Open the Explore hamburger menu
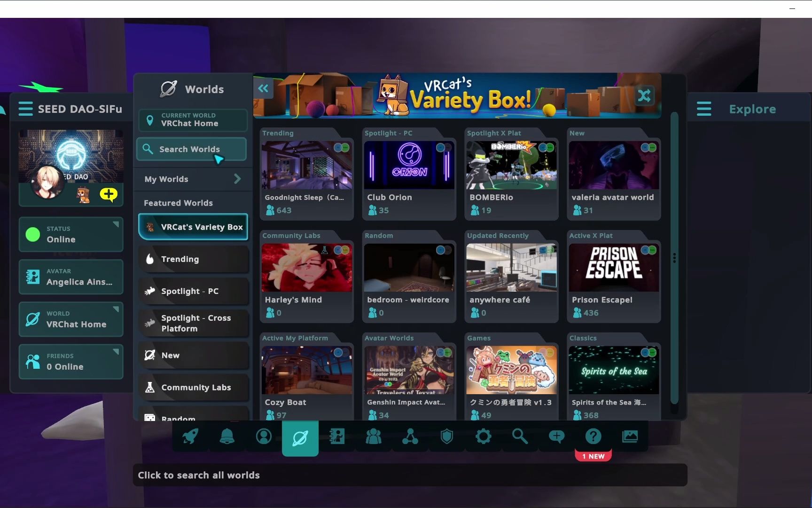Image resolution: width=812 pixels, height=508 pixels. click(704, 109)
